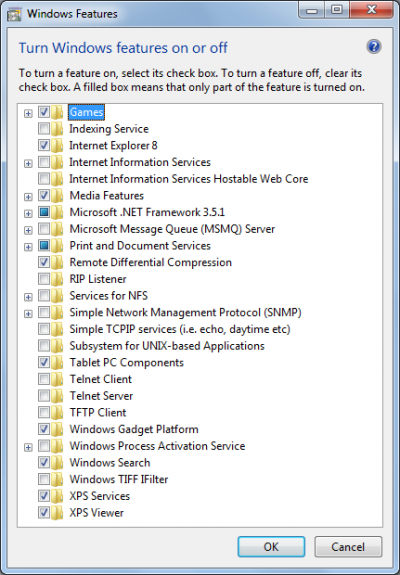Click the folder icon beside Internet Explorer 8
Viewport: 400px width, 575px height.
[x=57, y=146]
